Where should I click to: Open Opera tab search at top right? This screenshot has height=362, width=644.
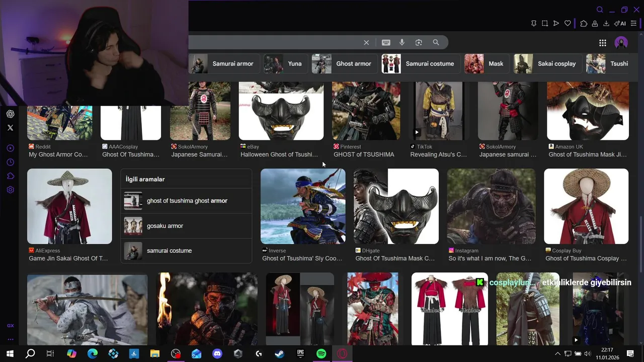(600, 10)
